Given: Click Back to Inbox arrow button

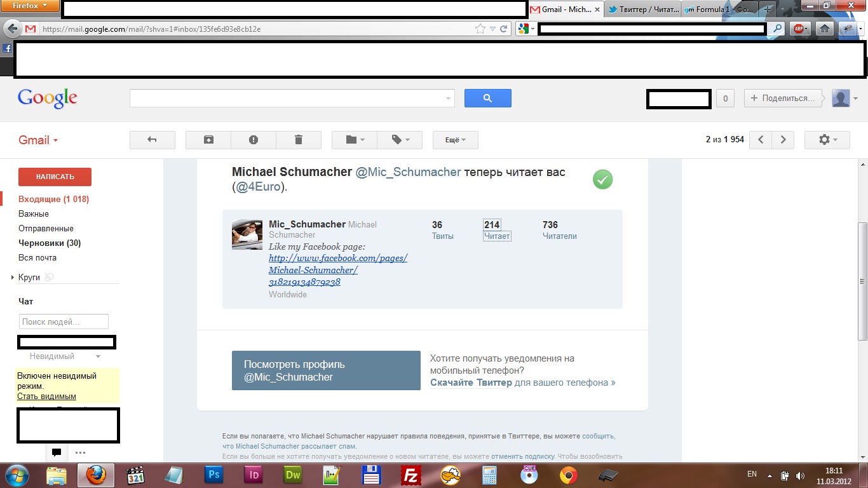Looking at the screenshot, I should tap(152, 140).
